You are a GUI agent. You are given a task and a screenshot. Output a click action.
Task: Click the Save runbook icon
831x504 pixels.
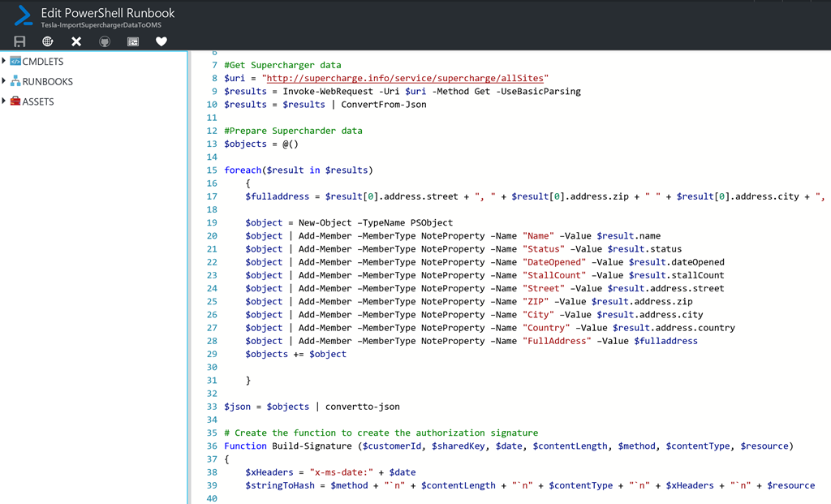(x=19, y=41)
